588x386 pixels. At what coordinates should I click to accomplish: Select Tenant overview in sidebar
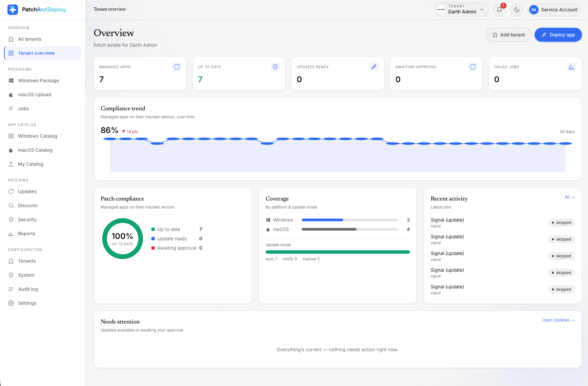point(43,53)
